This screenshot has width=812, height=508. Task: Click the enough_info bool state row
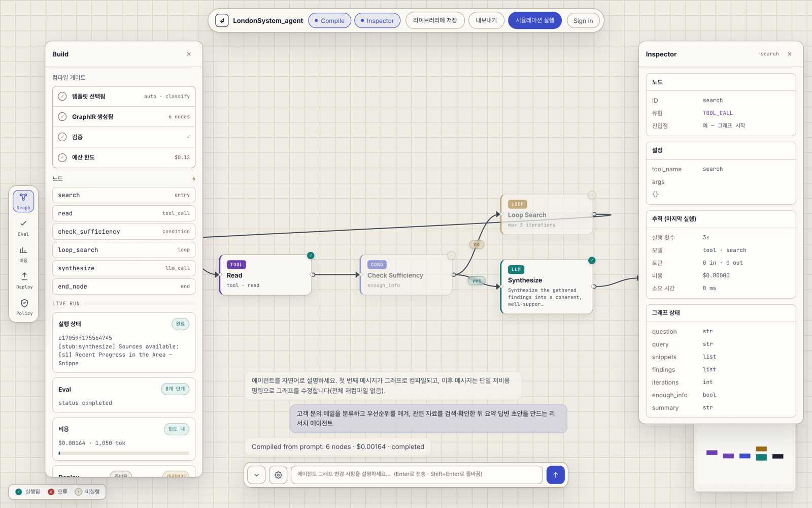721,395
